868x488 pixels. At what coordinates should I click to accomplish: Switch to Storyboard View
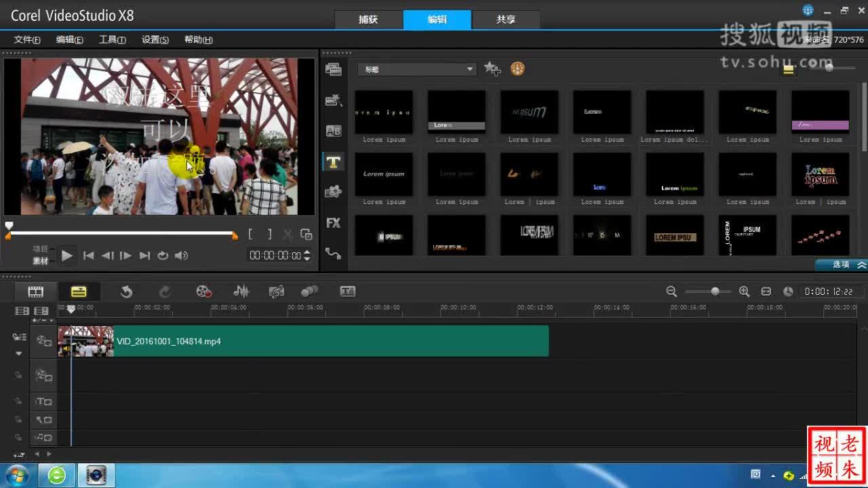35,291
